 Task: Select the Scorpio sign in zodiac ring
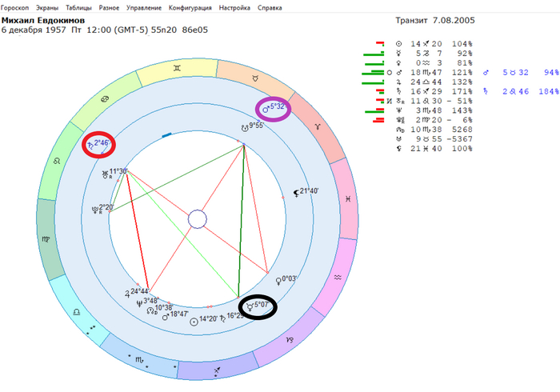click(x=139, y=360)
